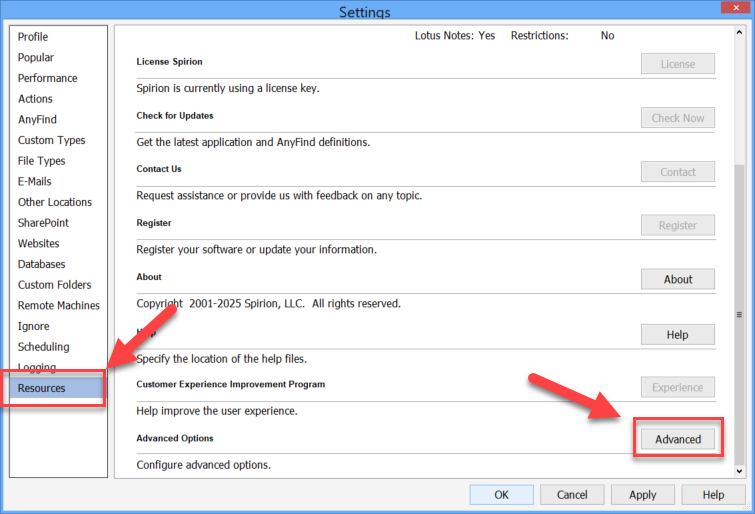Open the About dialog

[677, 279]
